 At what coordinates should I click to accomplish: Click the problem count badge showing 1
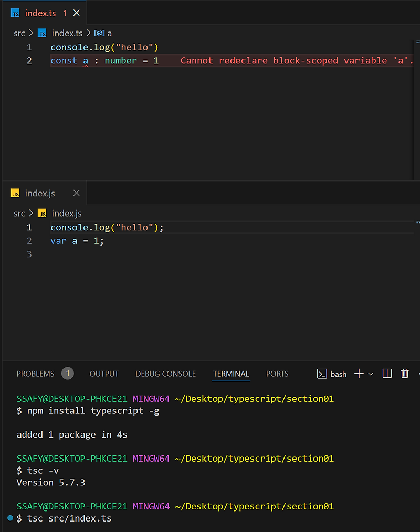point(67,374)
